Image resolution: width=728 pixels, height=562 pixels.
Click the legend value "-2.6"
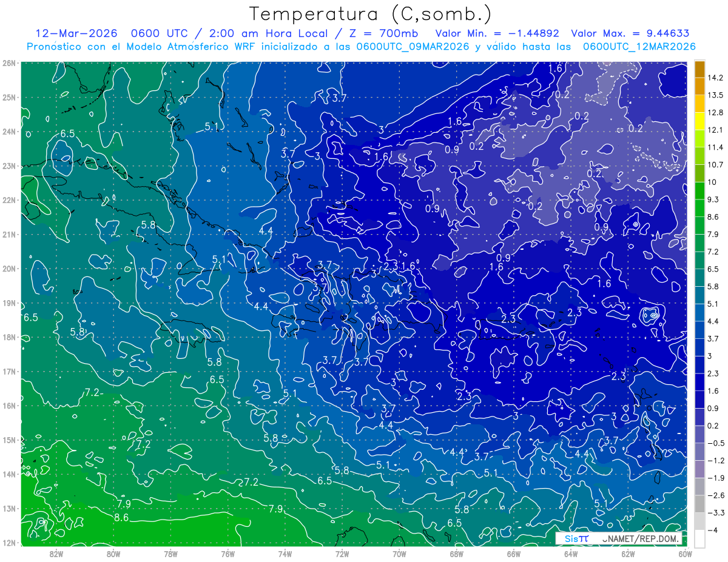coord(715,495)
